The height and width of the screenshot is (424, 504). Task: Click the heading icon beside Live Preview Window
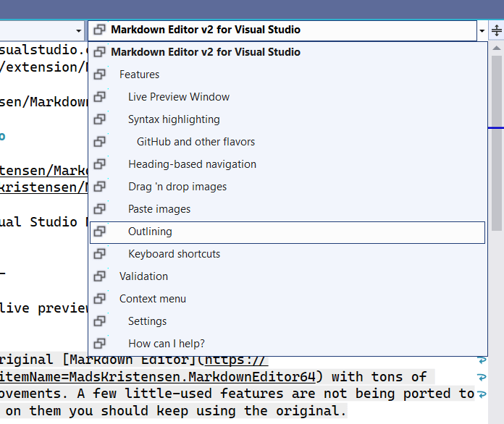pos(100,97)
